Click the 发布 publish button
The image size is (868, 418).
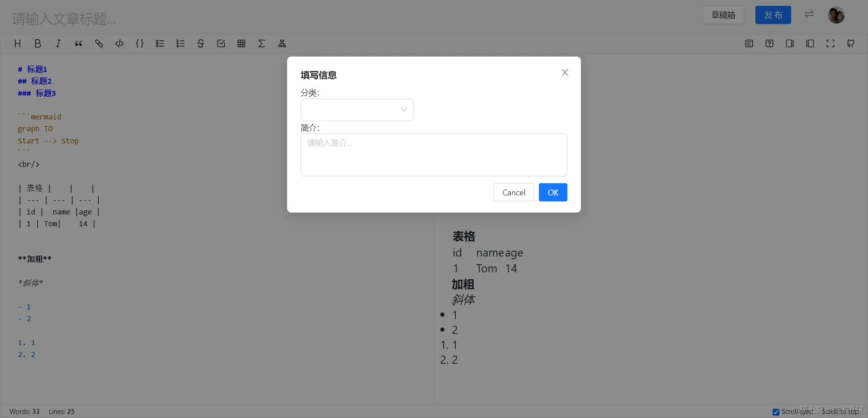click(773, 15)
